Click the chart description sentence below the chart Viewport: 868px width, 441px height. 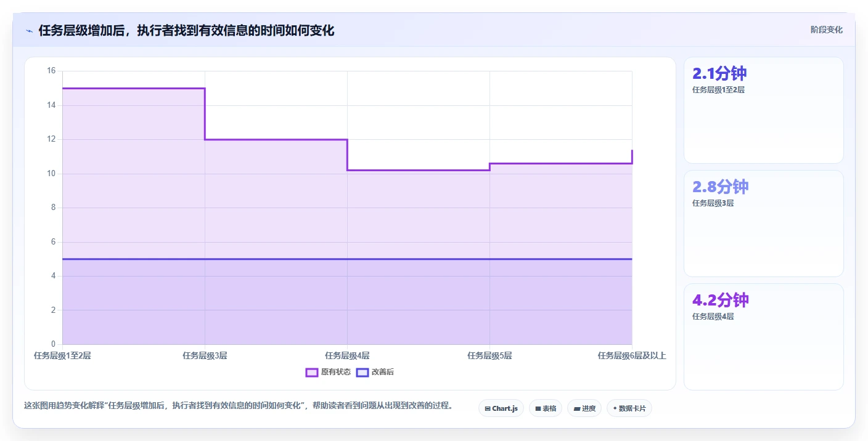tap(239, 405)
